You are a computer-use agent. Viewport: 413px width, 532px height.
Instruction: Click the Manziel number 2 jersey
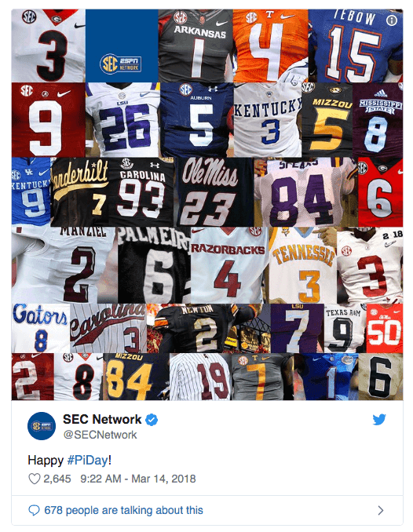coord(64,265)
